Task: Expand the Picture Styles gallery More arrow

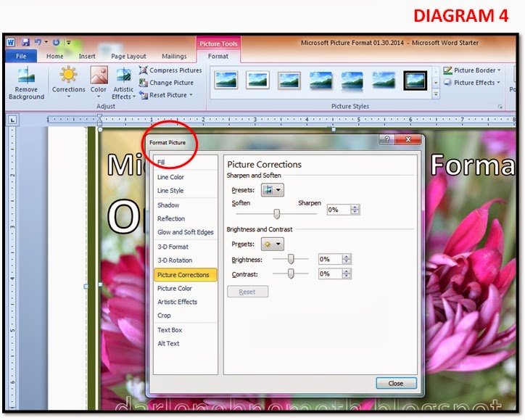Action: [436, 94]
